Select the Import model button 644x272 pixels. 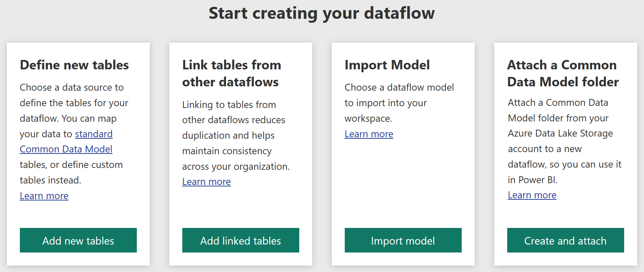click(x=403, y=240)
